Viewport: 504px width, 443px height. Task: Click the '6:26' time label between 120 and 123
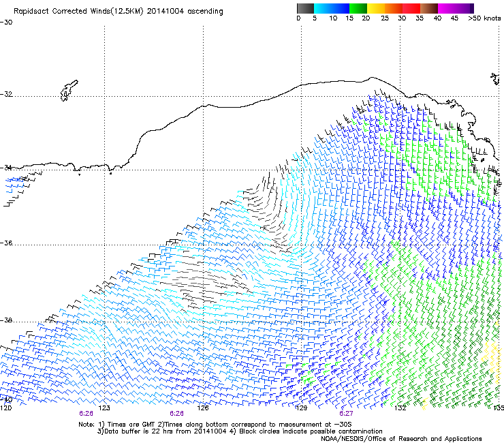tap(86, 414)
